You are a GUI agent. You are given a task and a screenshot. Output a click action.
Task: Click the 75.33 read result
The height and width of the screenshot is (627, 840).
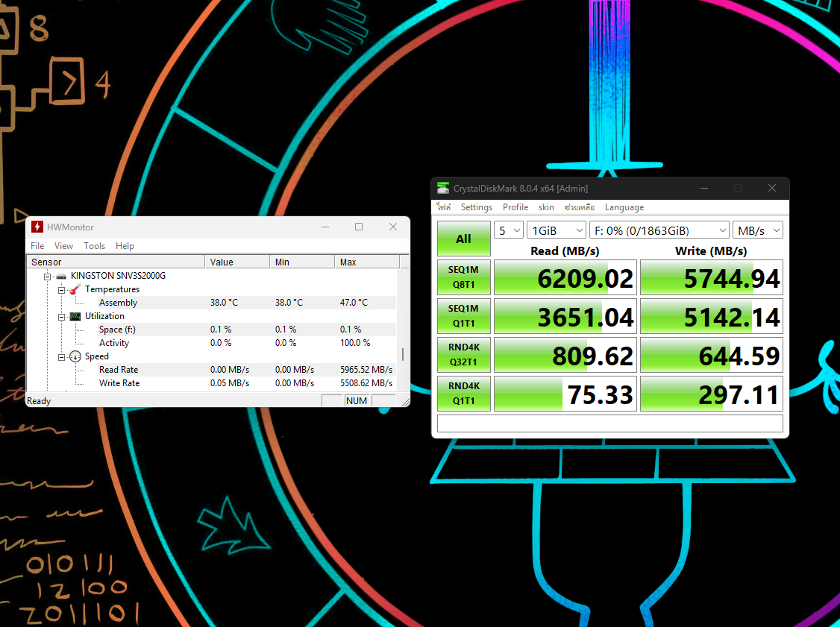[565, 394]
